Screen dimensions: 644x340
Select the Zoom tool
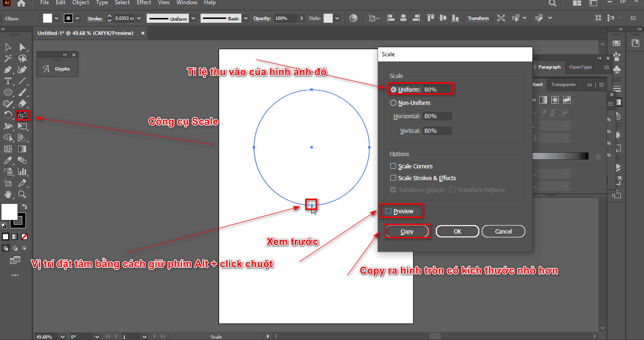coord(22,194)
